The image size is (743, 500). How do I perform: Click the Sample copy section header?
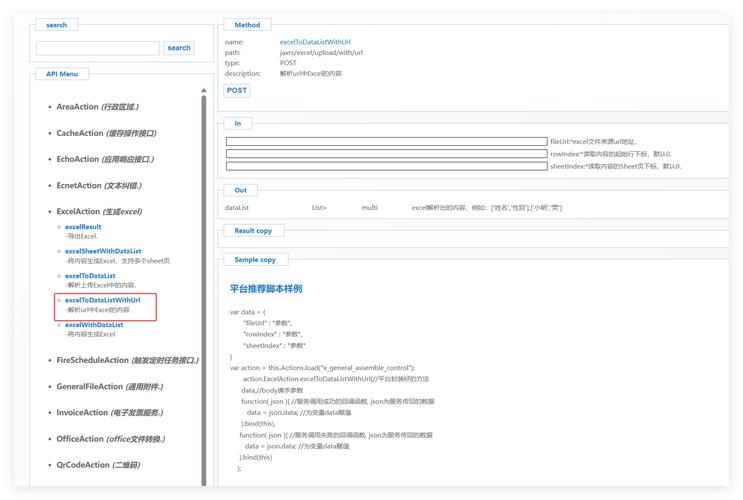[254, 260]
